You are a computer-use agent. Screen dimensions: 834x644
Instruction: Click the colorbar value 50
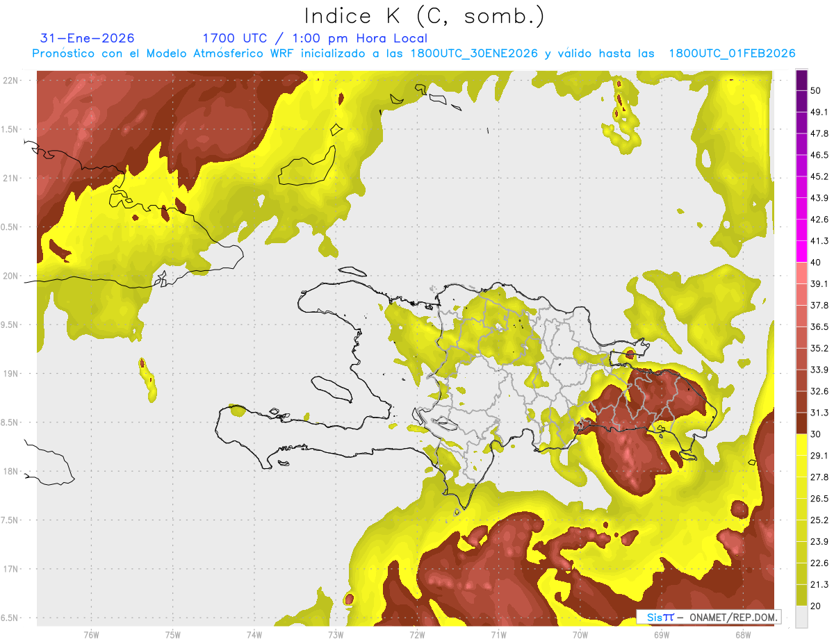816,90
